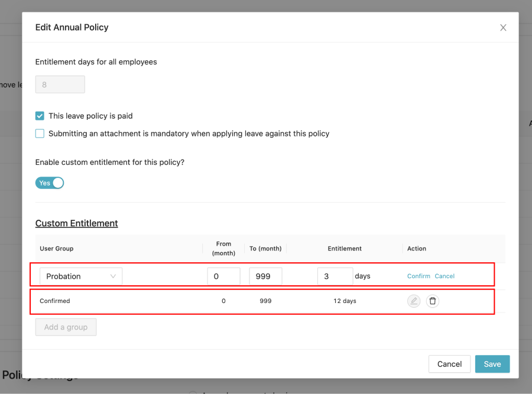Cancel editing the Probation row

point(445,276)
